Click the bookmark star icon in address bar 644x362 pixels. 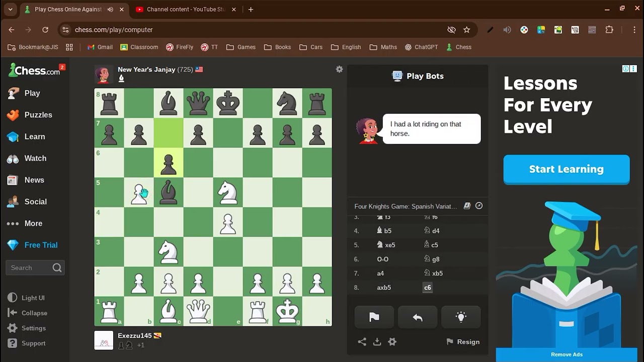coord(466,30)
